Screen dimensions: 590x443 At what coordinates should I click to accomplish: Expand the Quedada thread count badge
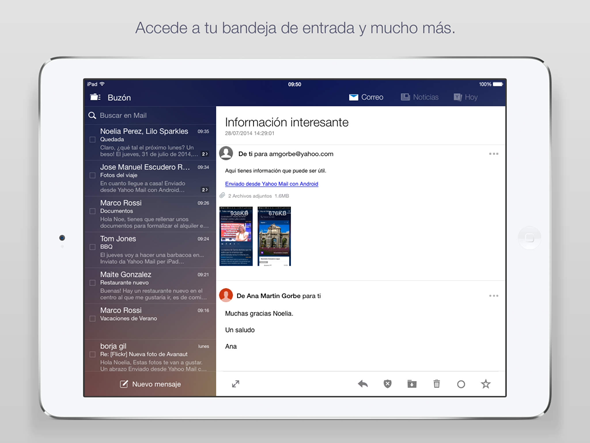pos(205,154)
